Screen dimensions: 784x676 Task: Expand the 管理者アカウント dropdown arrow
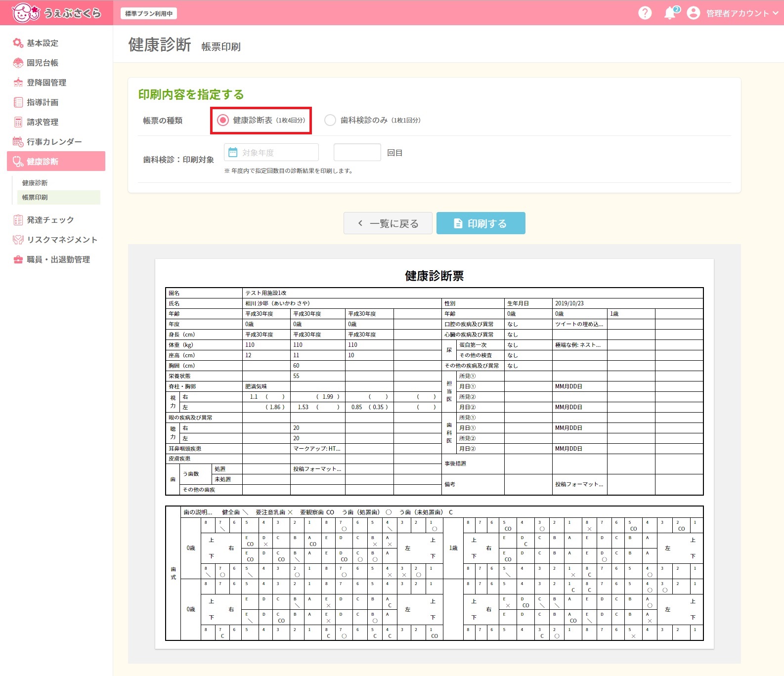775,13
